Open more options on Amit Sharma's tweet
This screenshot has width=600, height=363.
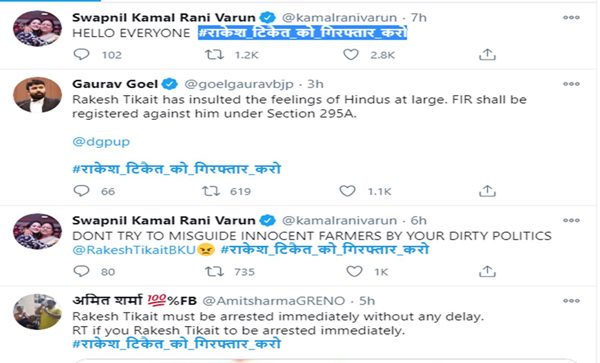point(571,301)
